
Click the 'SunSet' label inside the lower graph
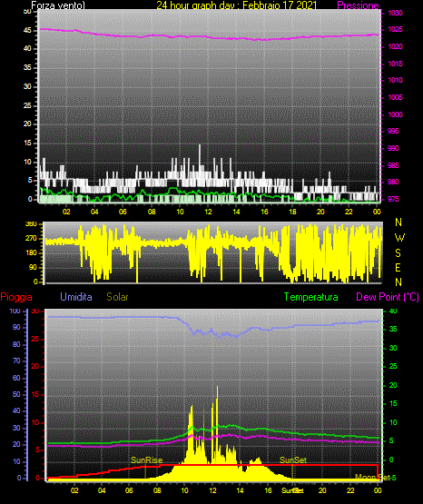click(293, 460)
